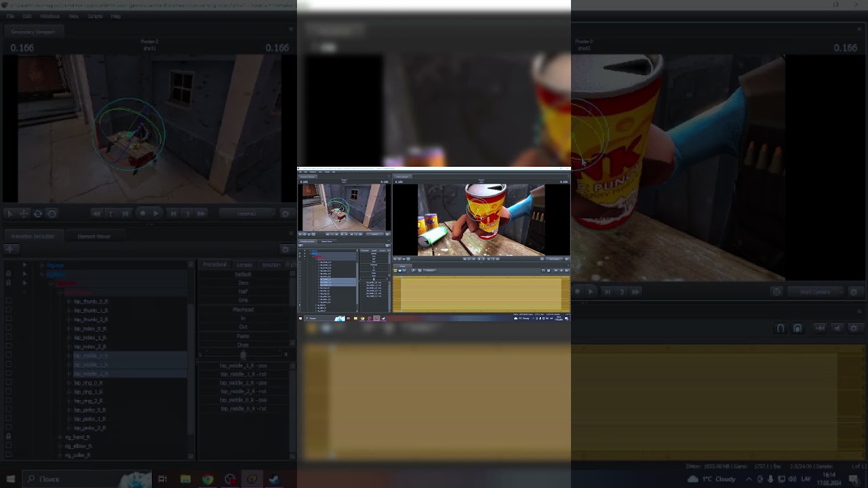
Task: Expand the rig_collar_R tree node
Action: [60, 455]
